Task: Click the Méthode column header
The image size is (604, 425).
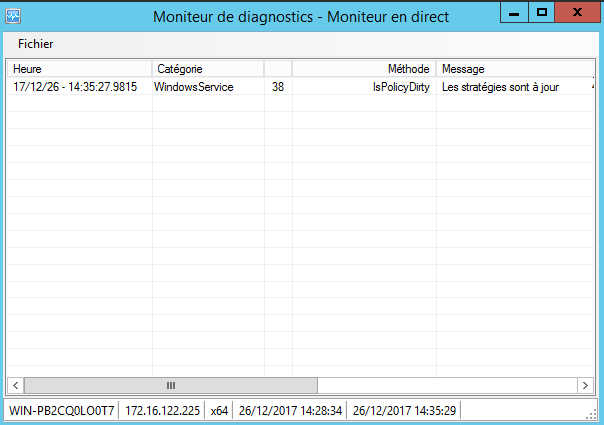Action: [x=364, y=69]
